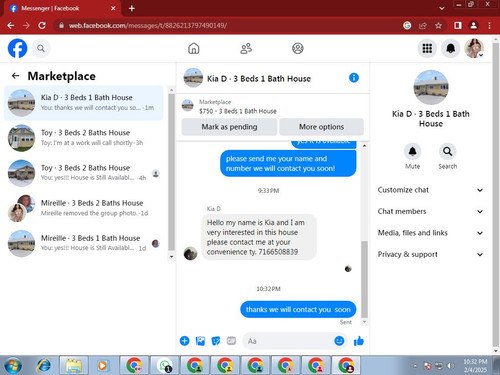Open the plus more actions icon
This screenshot has height=375, width=500.
coord(184,341)
